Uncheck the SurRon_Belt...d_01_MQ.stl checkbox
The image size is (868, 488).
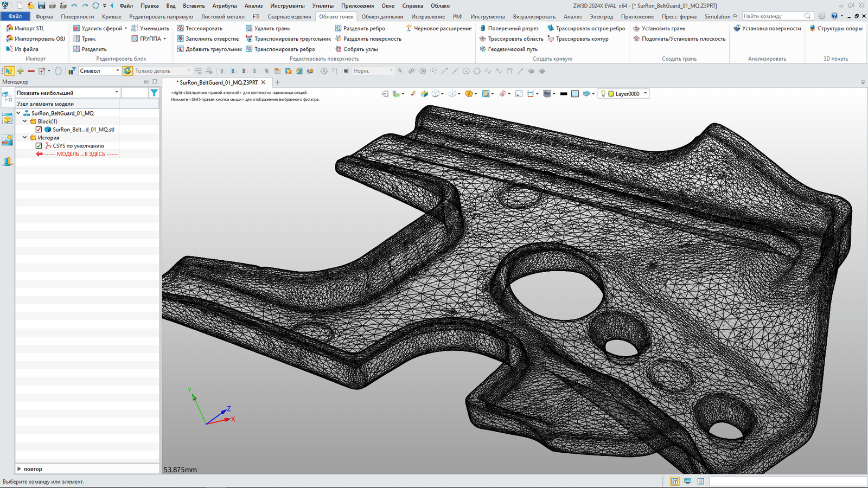coord(39,130)
